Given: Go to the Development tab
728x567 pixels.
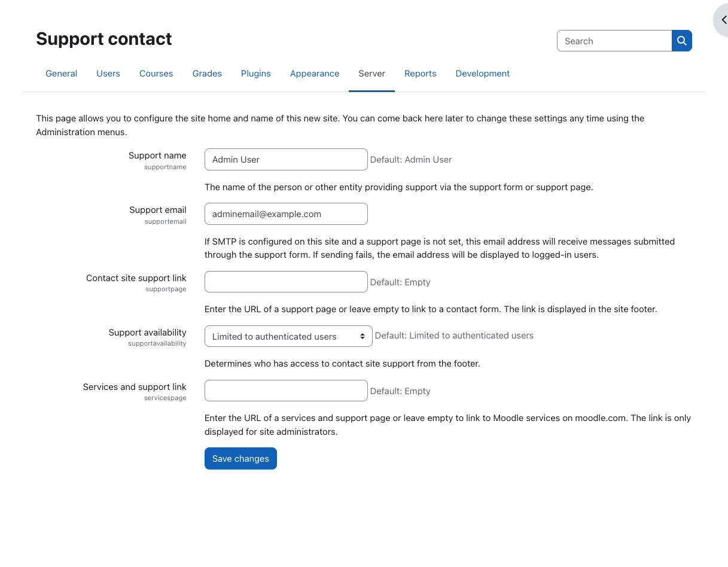Looking at the screenshot, I should click(483, 74).
